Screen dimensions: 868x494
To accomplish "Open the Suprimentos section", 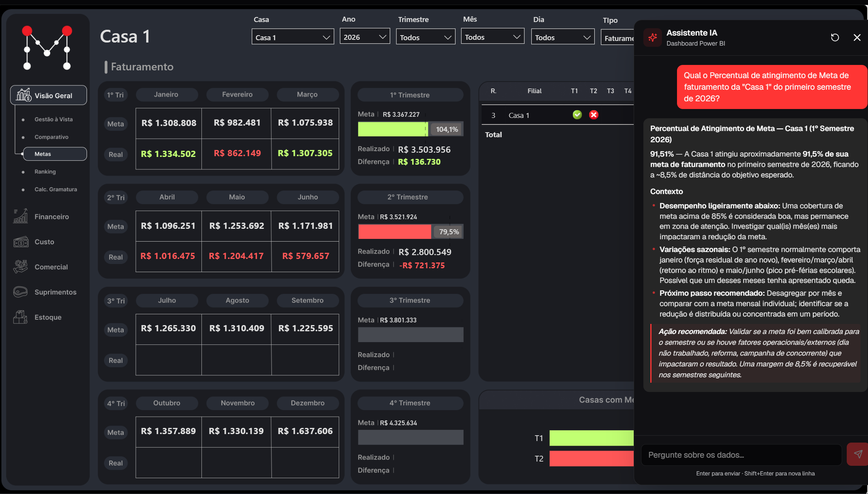I will pyautogui.click(x=55, y=292).
